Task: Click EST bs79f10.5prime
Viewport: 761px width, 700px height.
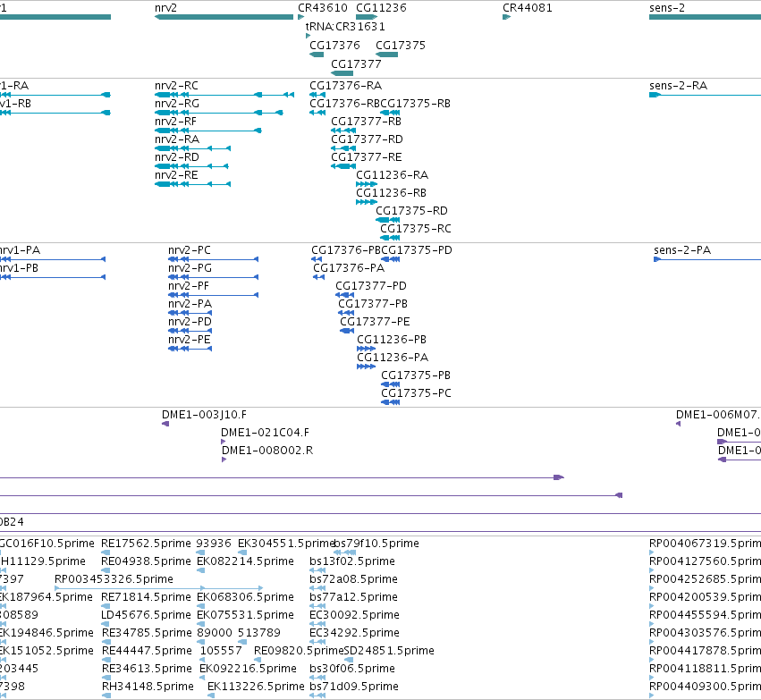Action: click(376, 544)
